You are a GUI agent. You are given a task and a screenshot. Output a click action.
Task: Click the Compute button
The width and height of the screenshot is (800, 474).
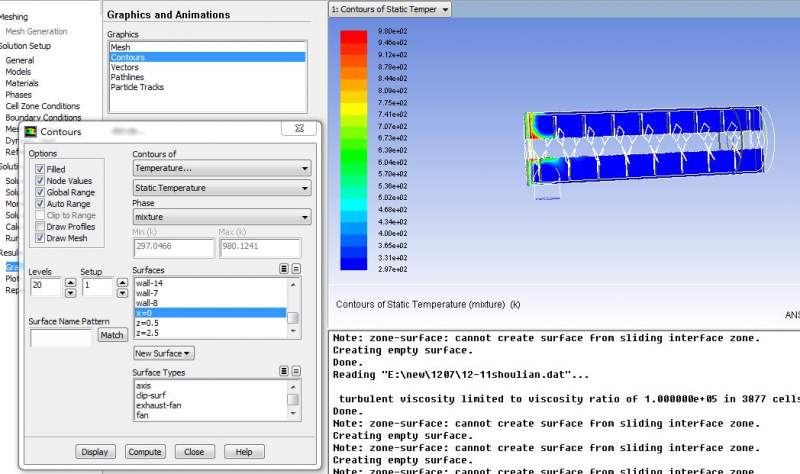145,452
